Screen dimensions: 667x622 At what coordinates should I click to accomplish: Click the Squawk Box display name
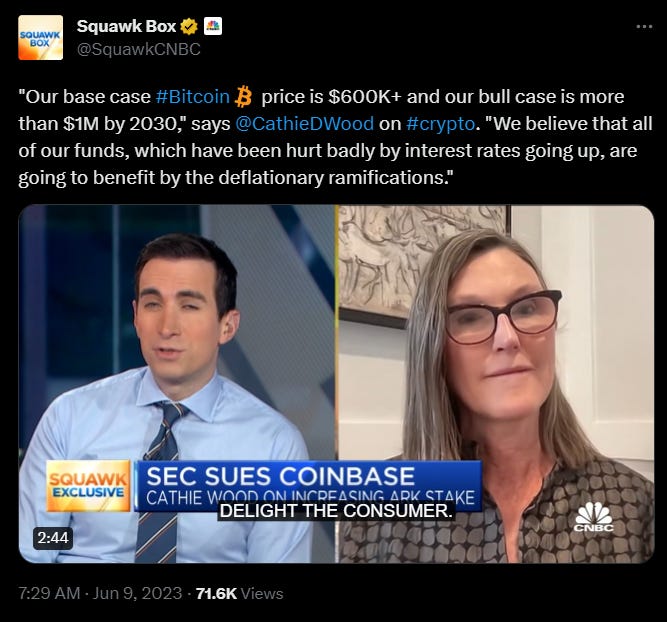pyautogui.click(x=126, y=26)
